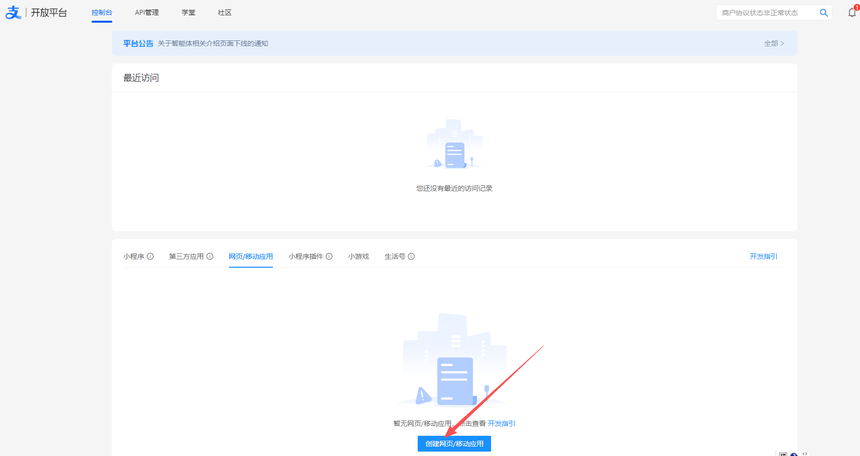This screenshot has width=860, height=456.
Task: Open the 控制台 navigation tab
Action: [x=102, y=13]
